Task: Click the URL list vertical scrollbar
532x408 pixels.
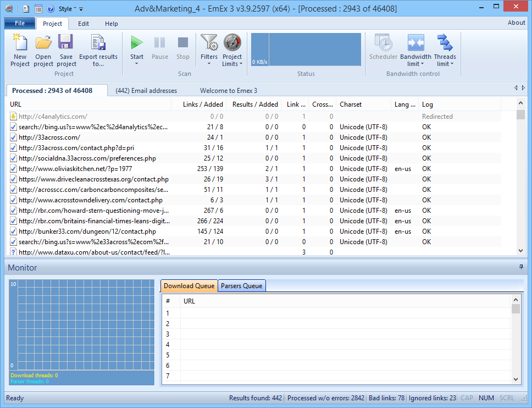Action: click(x=520, y=181)
